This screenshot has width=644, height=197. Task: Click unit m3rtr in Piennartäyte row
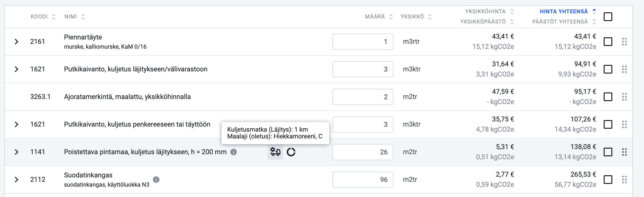click(411, 42)
